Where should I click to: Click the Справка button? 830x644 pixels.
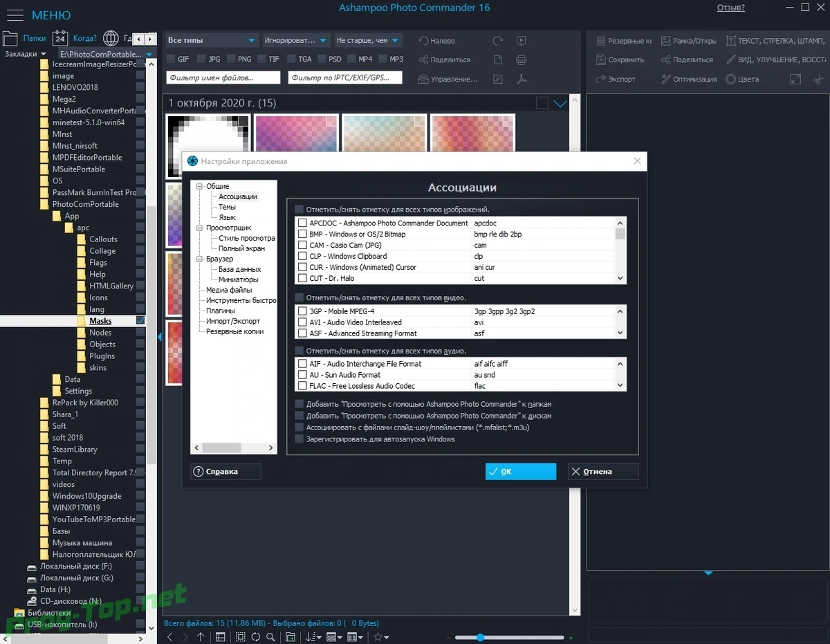coord(225,472)
